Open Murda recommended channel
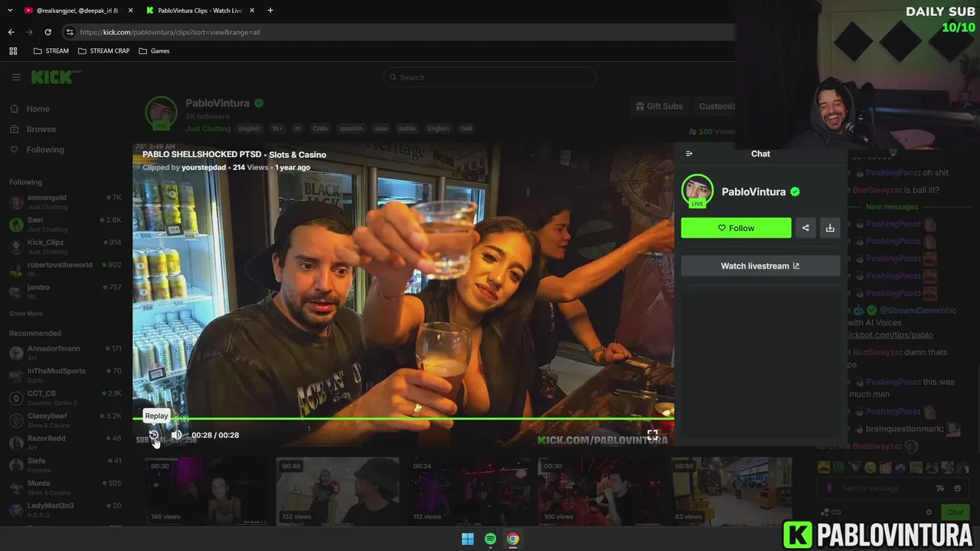The width and height of the screenshot is (980, 551). point(65,487)
